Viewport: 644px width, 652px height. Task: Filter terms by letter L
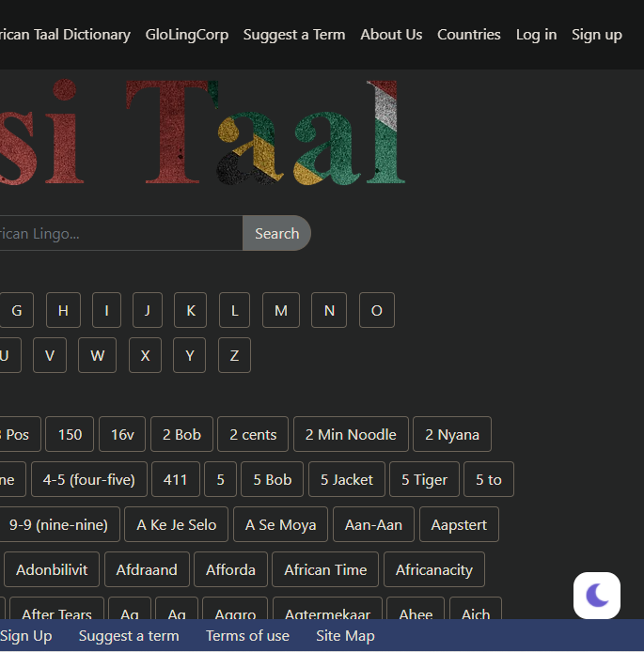[235, 310]
